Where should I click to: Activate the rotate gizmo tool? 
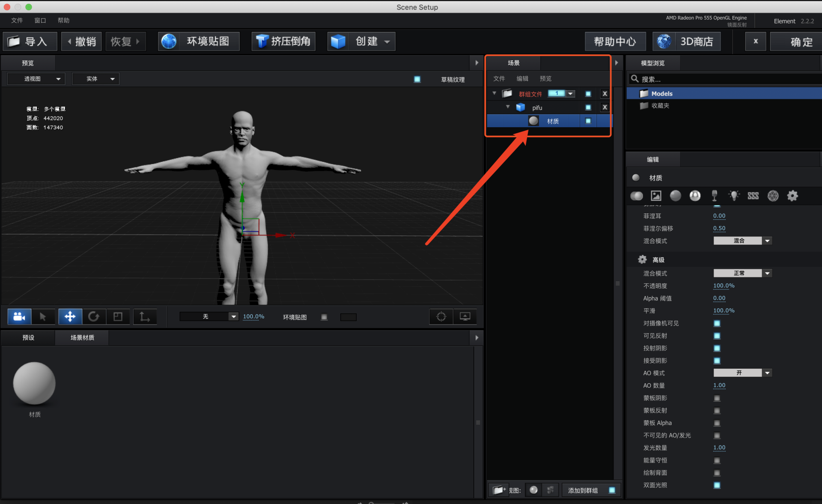[94, 317]
